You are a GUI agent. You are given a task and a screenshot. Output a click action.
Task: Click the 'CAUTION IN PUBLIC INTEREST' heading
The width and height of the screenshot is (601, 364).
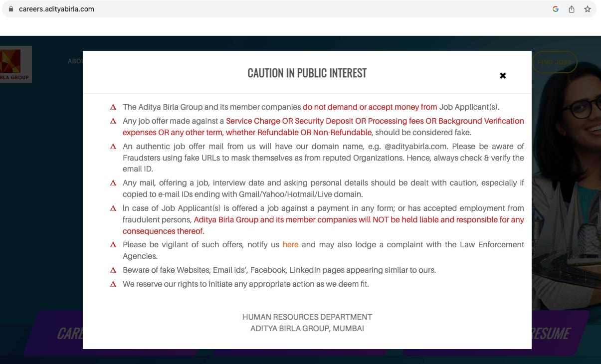click(307, 73)
